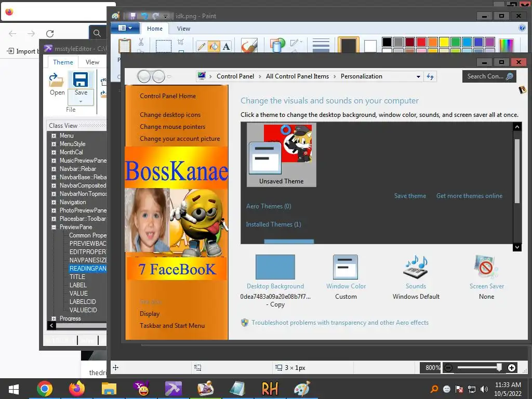Open the Paint file menu dropdown button
Image resolution: width=532 pixels, height=399 pixels.
(125, 28)
